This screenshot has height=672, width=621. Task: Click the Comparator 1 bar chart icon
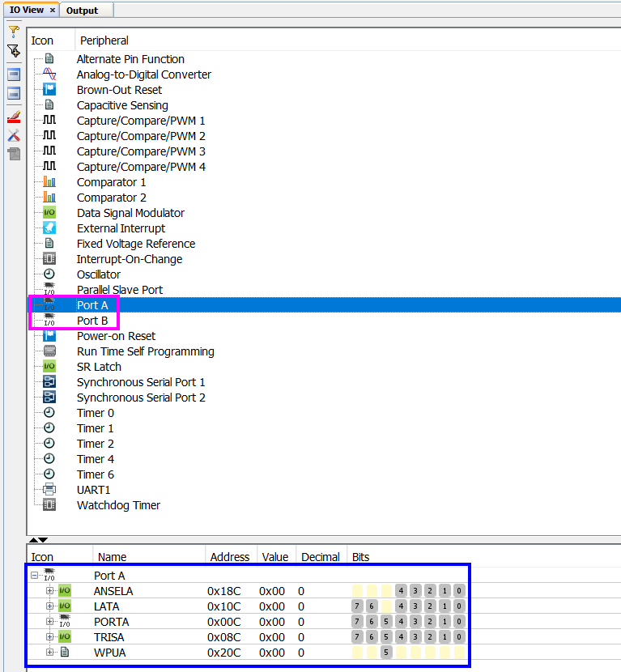point(49,181)
